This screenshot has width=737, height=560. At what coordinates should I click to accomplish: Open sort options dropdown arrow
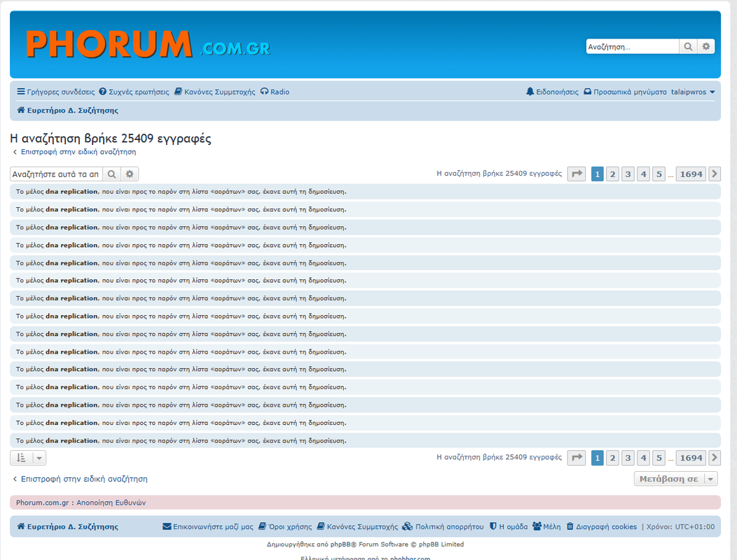coord(39,458)
